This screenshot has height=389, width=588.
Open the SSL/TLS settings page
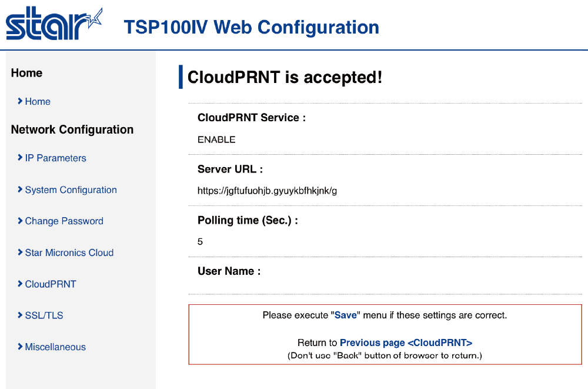(x=44, y=316)
